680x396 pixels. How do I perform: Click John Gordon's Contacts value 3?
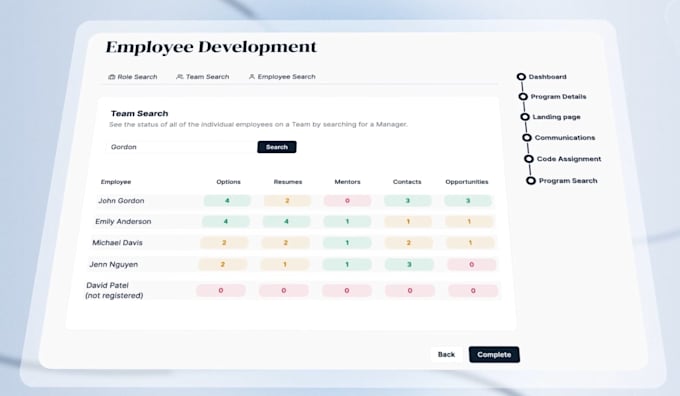click(407, 201)
